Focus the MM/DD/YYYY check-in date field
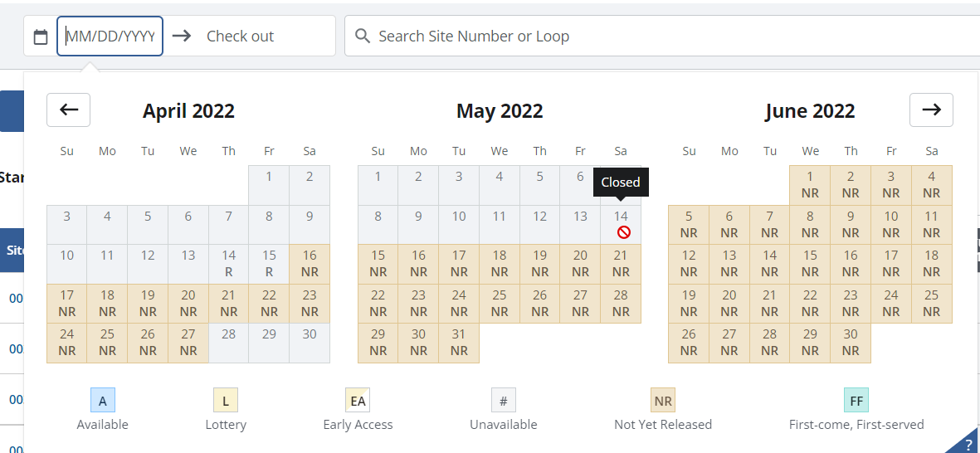 (x=110, y=37)
